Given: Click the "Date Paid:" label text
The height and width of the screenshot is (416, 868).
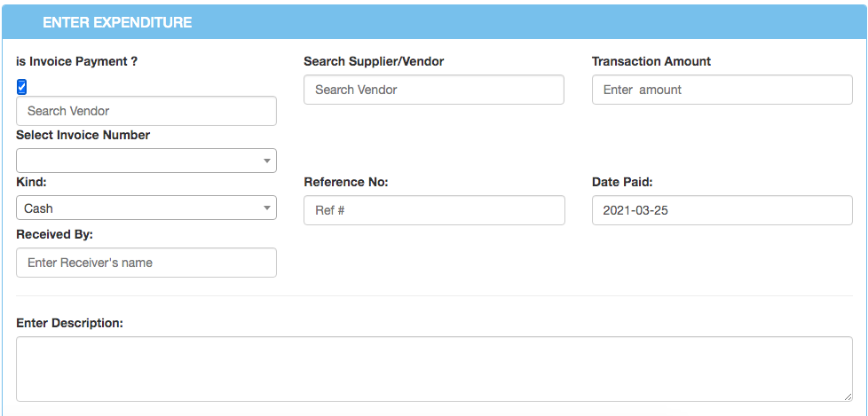Looking at the screenshot, I should click(x=622, y=182).
